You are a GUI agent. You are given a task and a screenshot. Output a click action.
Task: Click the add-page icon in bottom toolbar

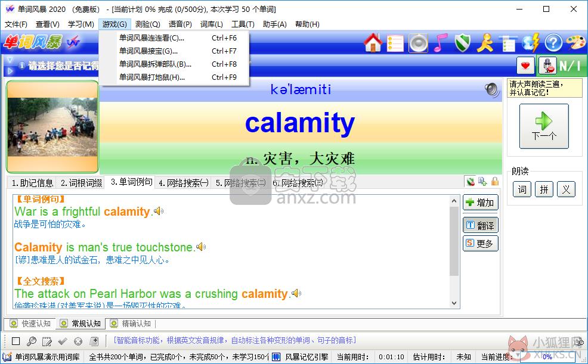click(x=94, y=341)
